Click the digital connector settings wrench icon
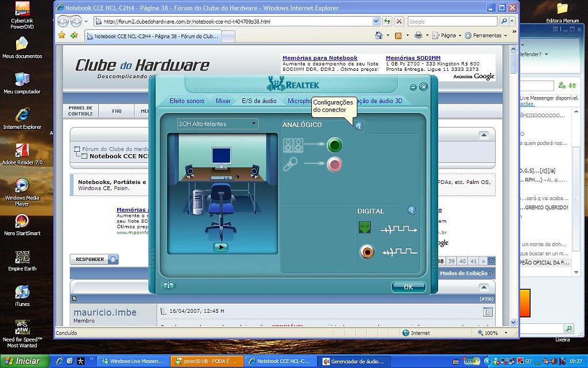 [412, 210]
